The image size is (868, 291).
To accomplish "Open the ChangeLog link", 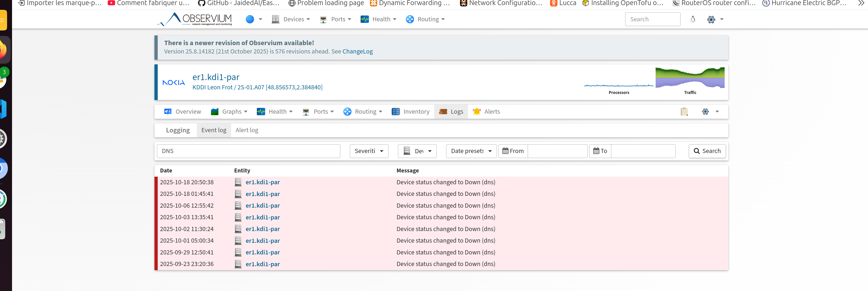I will [357, 52].
